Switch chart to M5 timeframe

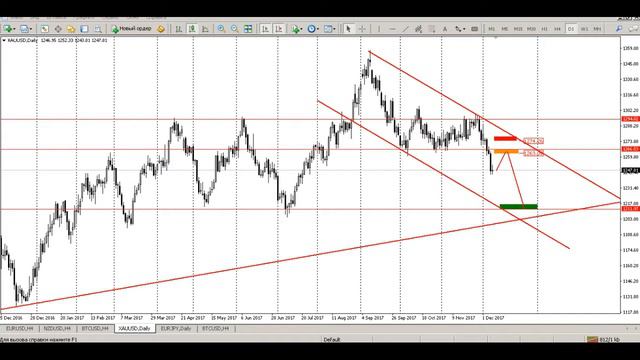(505, 29)
